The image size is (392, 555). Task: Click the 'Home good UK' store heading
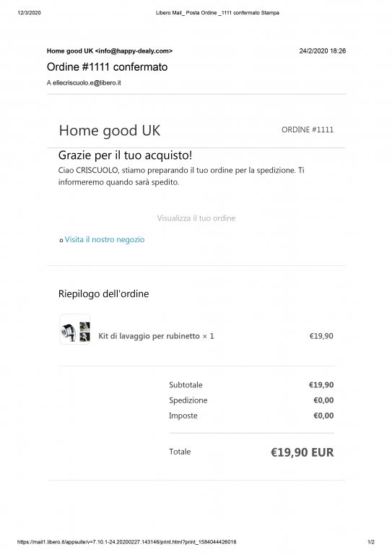pyautogui.click(x=110, y=131)
